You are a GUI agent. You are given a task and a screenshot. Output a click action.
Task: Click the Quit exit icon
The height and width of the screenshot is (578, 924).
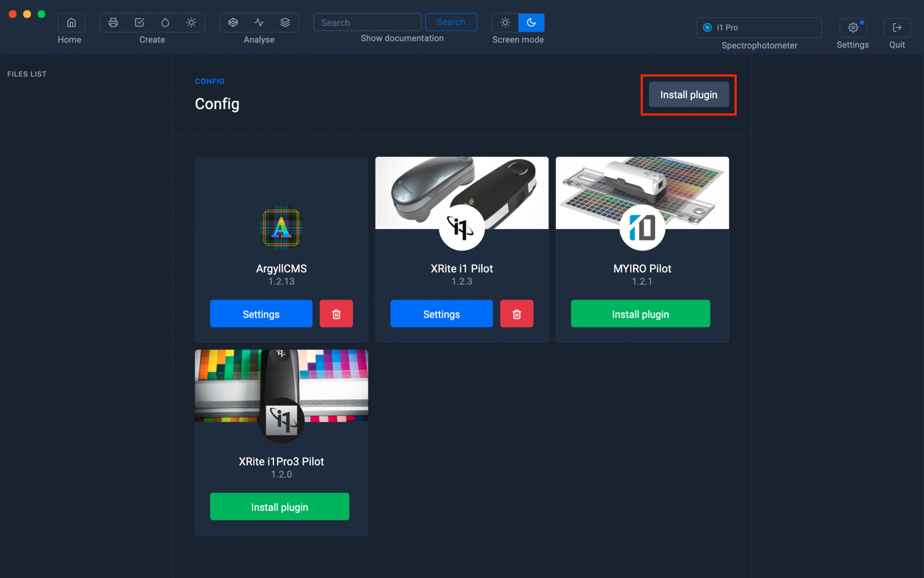(x=897, y=28)
